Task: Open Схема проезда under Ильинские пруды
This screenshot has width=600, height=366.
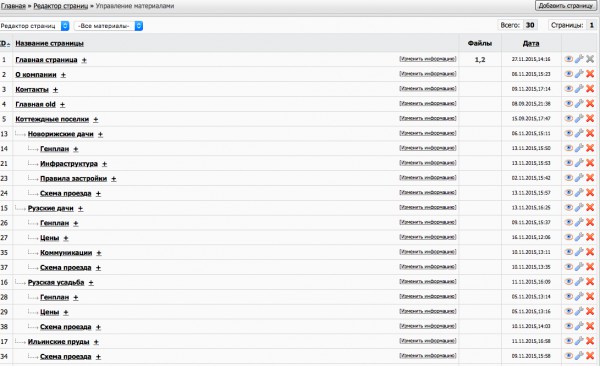Action: click(66, 356)
